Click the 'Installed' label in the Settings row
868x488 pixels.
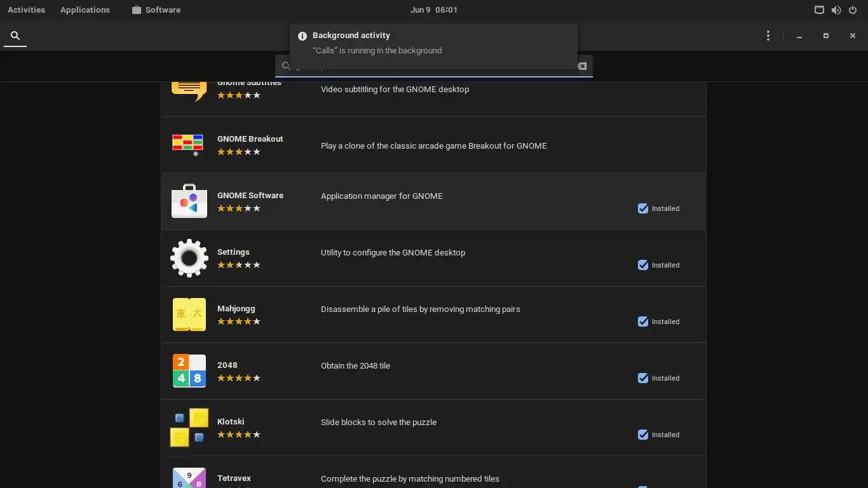click(x=665, y=265)
